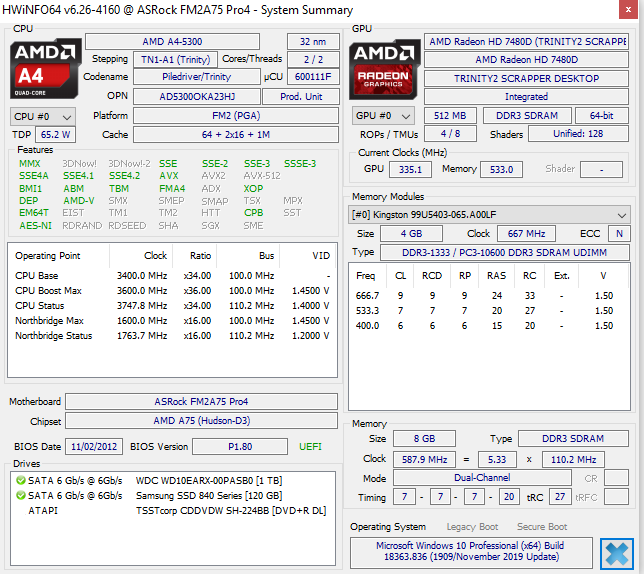This screenshot has width=644, height=574.
Task: Click the 512 MB GPU memory field
Action: point(450,116)
